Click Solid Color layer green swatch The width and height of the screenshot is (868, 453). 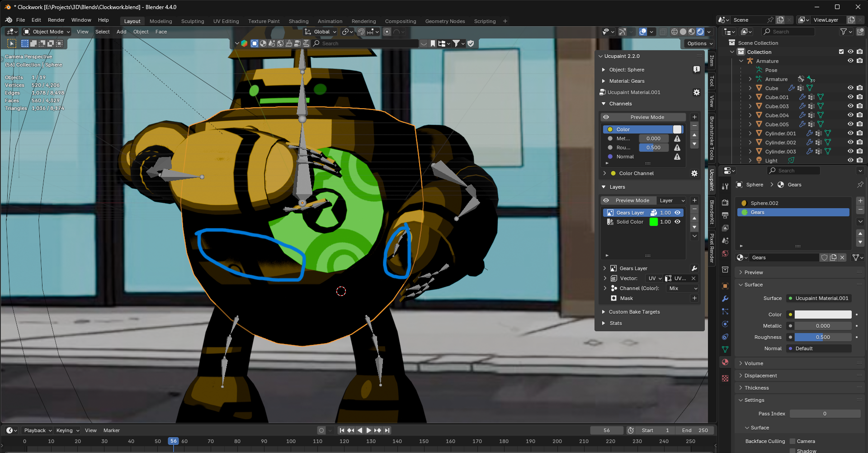653,222
